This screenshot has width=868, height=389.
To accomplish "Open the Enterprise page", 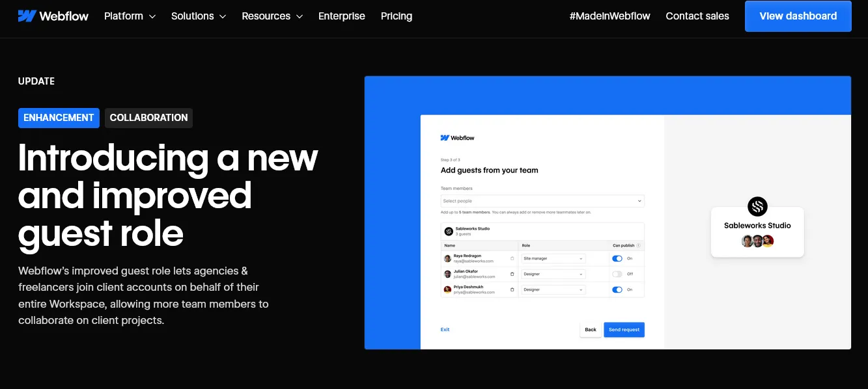I will click(x=342, y=16).
